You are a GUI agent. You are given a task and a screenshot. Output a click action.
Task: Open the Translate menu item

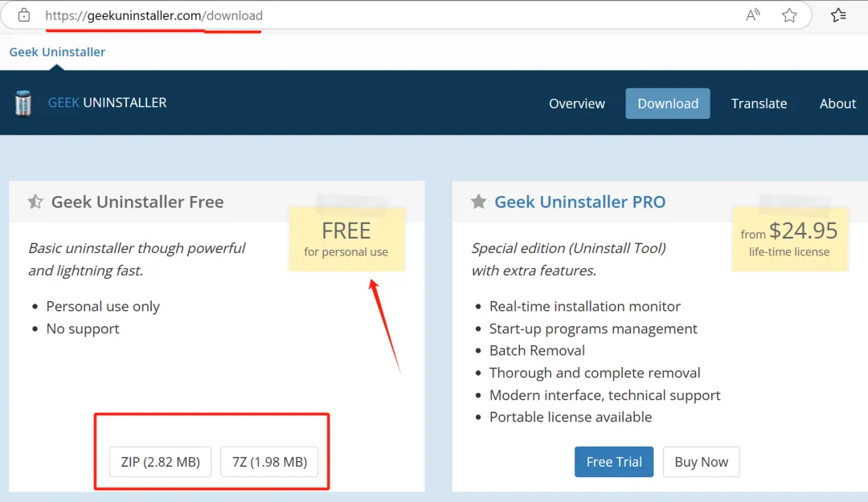pos(759,104)
